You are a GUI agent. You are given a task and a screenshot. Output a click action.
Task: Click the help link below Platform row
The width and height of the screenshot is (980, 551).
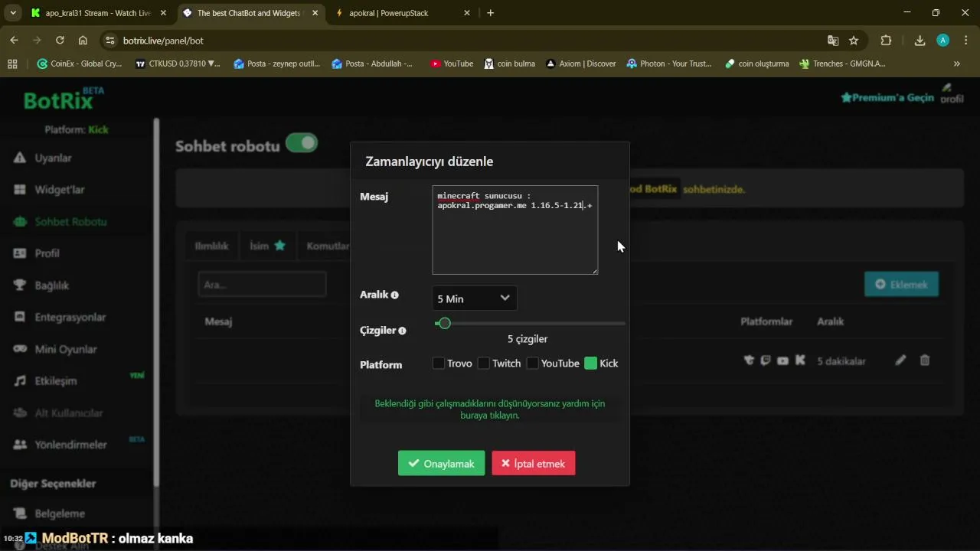[x=490, y=409]
